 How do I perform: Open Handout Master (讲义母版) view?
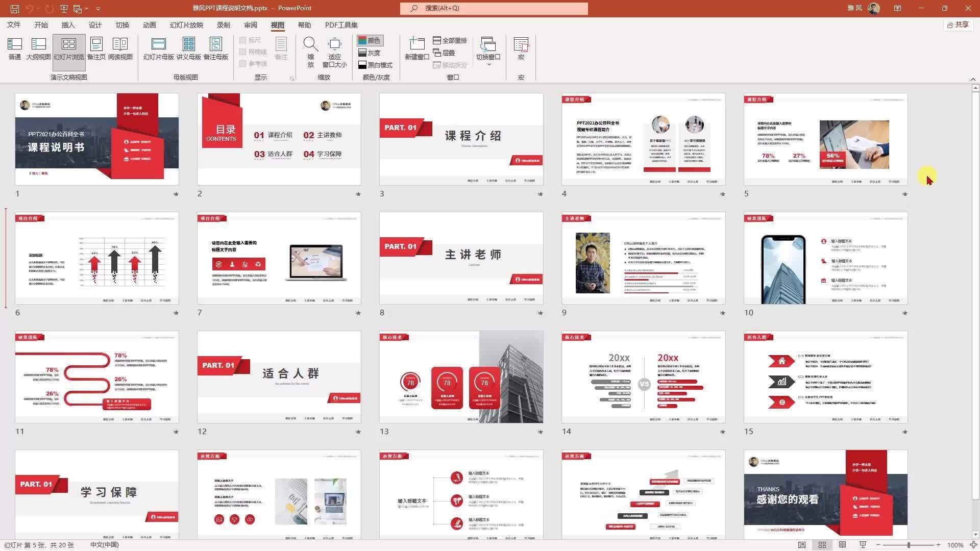point(188,49)
